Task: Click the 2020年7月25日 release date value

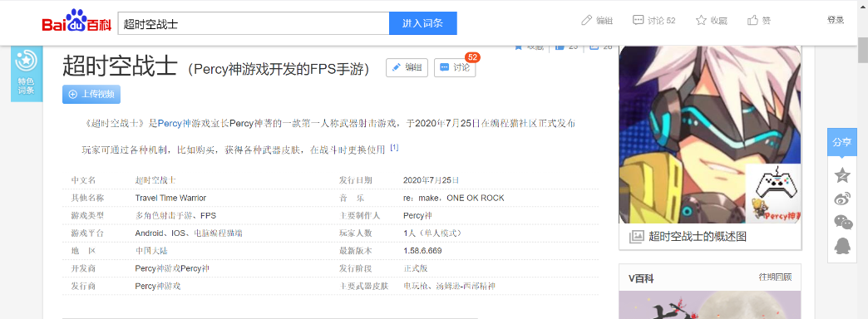Action: point(432,180)
